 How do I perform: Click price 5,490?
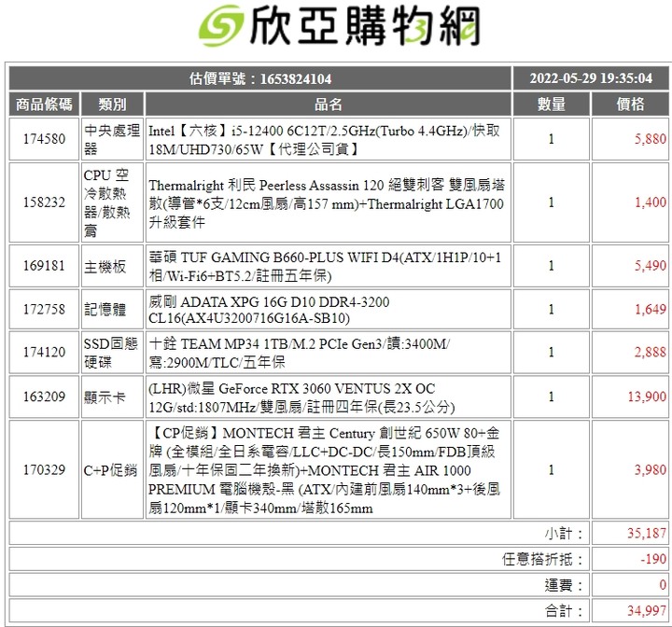(651, 266)
